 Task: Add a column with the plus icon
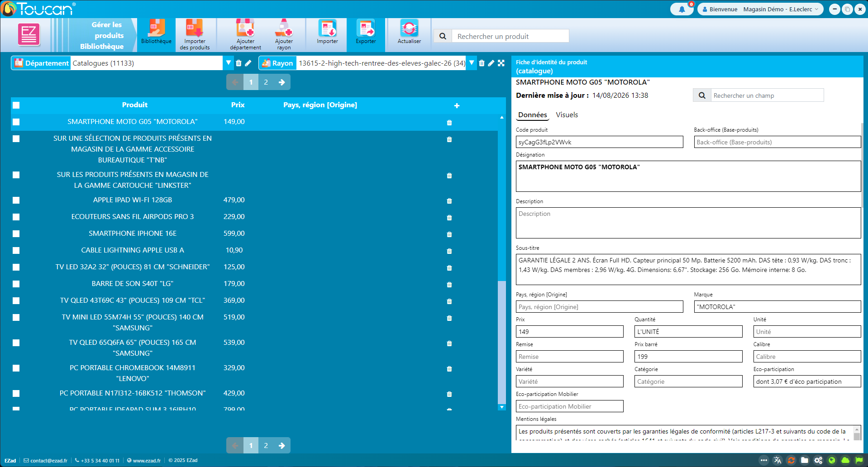[x=457, y=105]
